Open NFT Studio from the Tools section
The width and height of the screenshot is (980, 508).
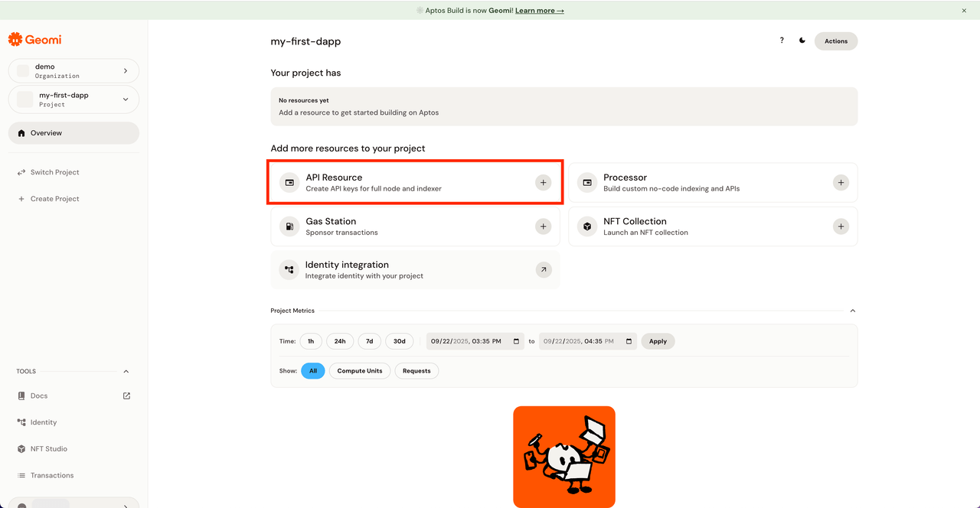48,448
